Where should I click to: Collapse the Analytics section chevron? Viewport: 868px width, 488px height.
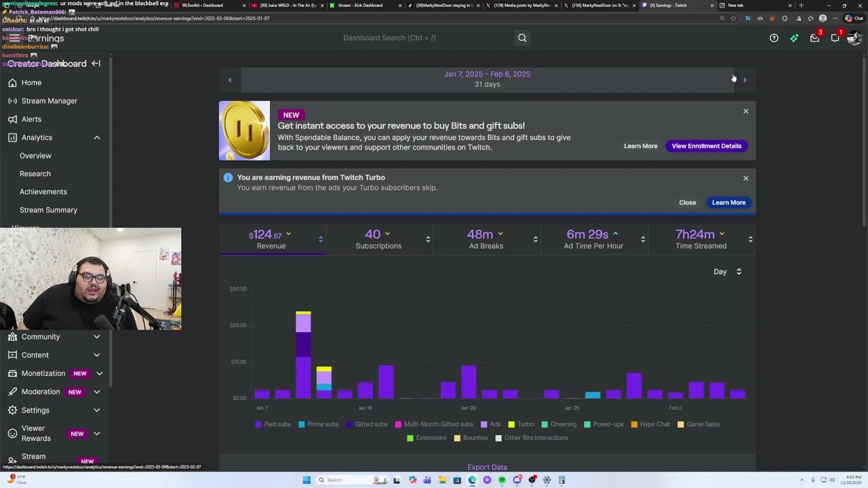(97, 138)
